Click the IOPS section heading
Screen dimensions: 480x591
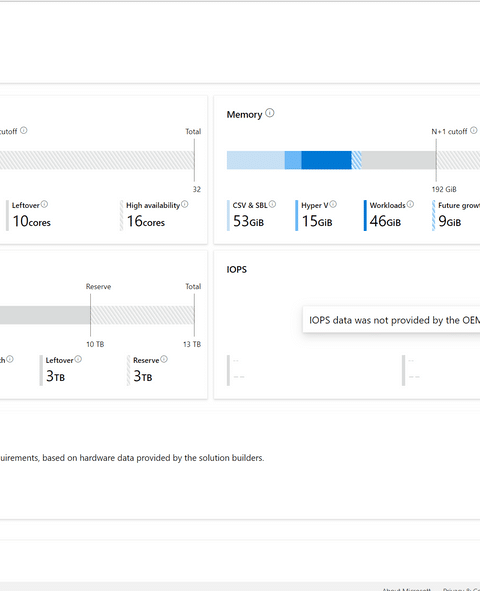(x=237, y=269)
